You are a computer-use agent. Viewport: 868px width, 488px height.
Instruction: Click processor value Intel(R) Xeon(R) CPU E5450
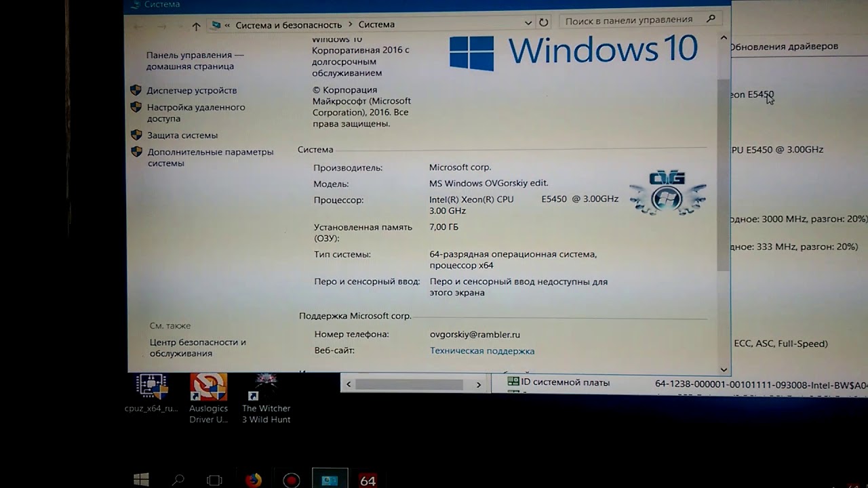pos(524,205)
